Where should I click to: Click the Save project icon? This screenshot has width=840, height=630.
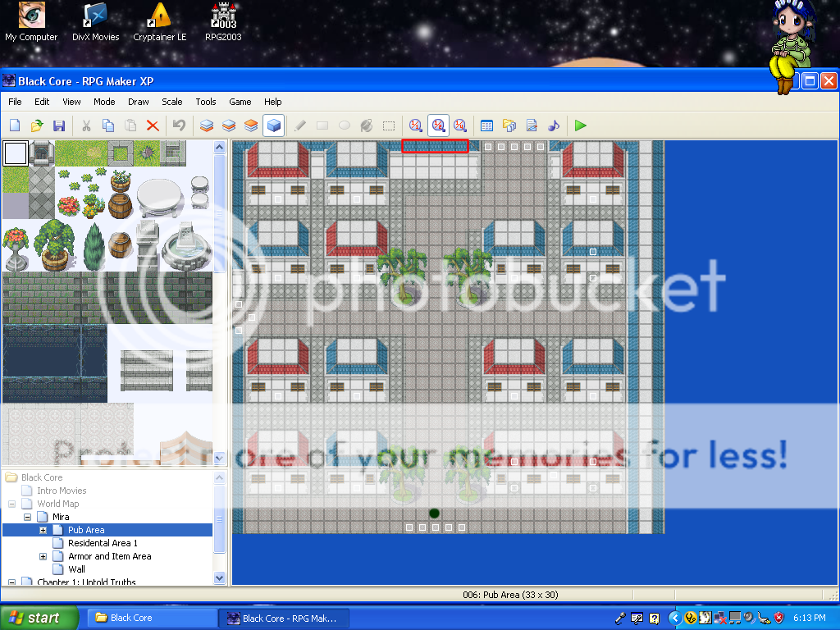click(58, 126)
